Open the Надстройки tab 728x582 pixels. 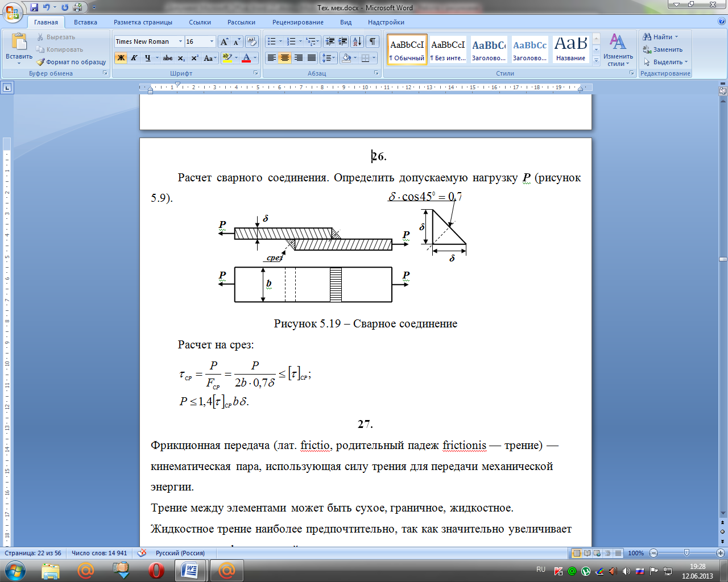click(x=386, y=22)
